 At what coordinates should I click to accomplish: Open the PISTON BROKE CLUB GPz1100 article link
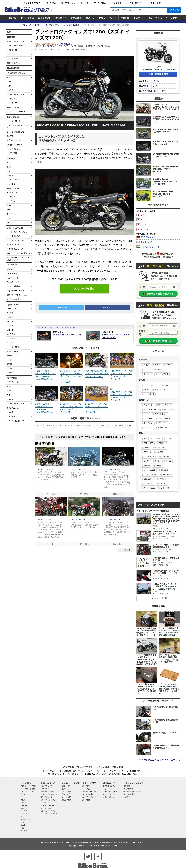tap(163, 194)
